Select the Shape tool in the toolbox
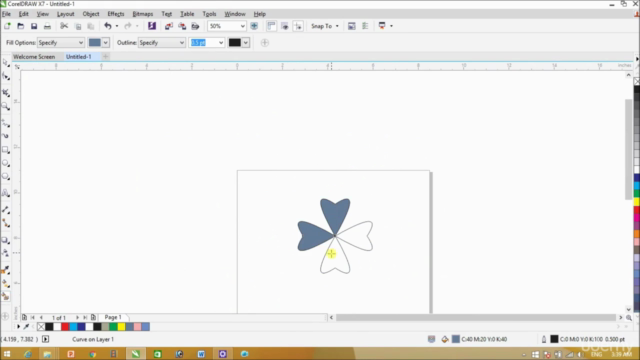 click(x=6, y=76)
